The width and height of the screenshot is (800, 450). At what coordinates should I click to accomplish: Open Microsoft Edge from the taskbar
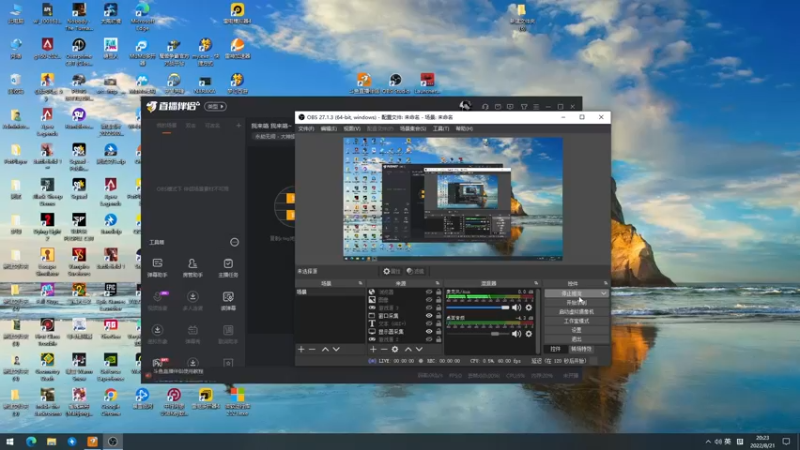point(31,441)
